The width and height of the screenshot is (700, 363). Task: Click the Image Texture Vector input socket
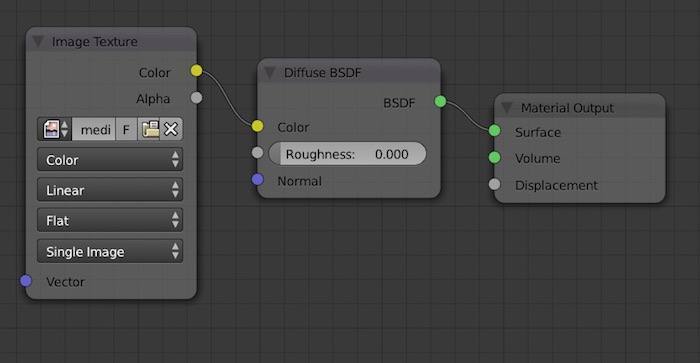click(26, 281)
